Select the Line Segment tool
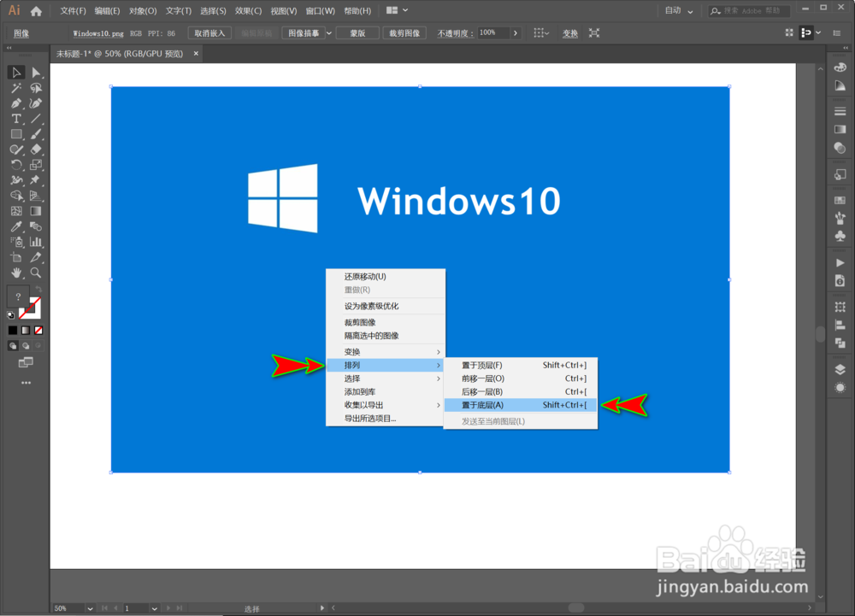The width and height of the screenshot is (855, 616). pos(36,119)
